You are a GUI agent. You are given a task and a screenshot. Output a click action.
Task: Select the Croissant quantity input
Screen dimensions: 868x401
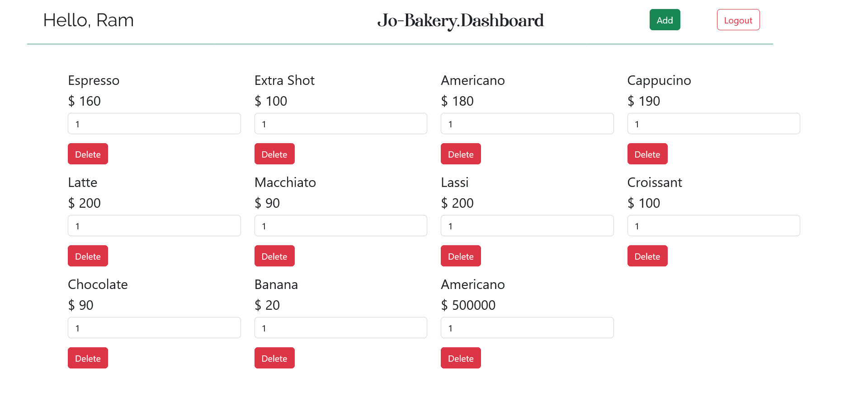pyautogui.click(x=713, y=225)
